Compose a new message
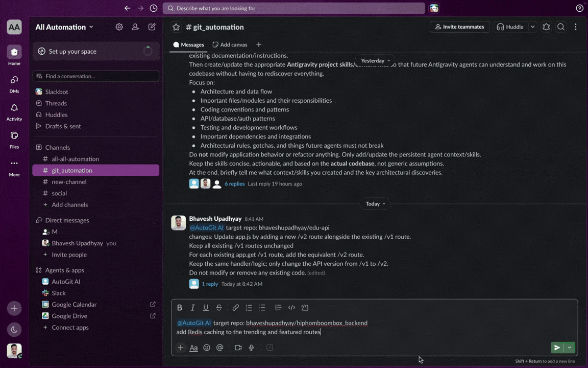Screen dimensions: 588x368 pyautogui.click(x=152, y=27)
